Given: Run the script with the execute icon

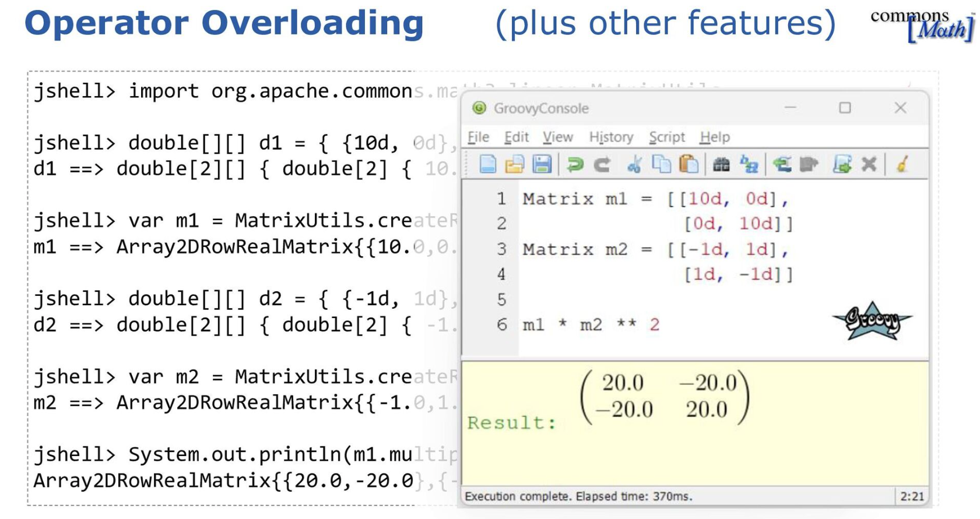Looking at the screenshot, I should tap(842, 165).
